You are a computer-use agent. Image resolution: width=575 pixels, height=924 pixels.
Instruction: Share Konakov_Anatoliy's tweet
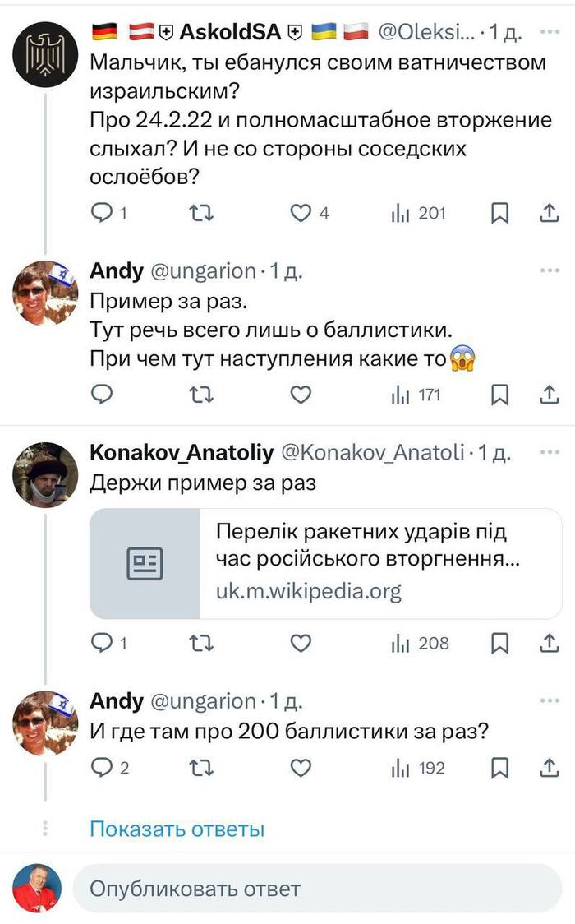pyautogui.click(x=548, y=643)
